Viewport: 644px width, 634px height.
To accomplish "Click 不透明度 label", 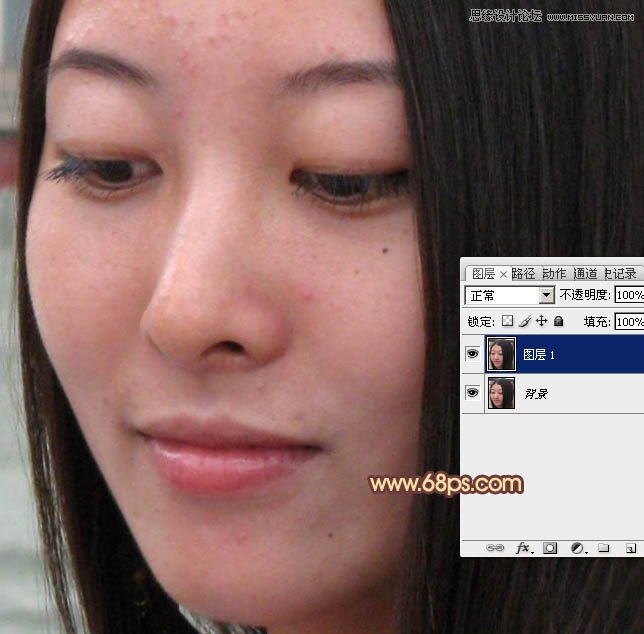I will pos(585,295).
